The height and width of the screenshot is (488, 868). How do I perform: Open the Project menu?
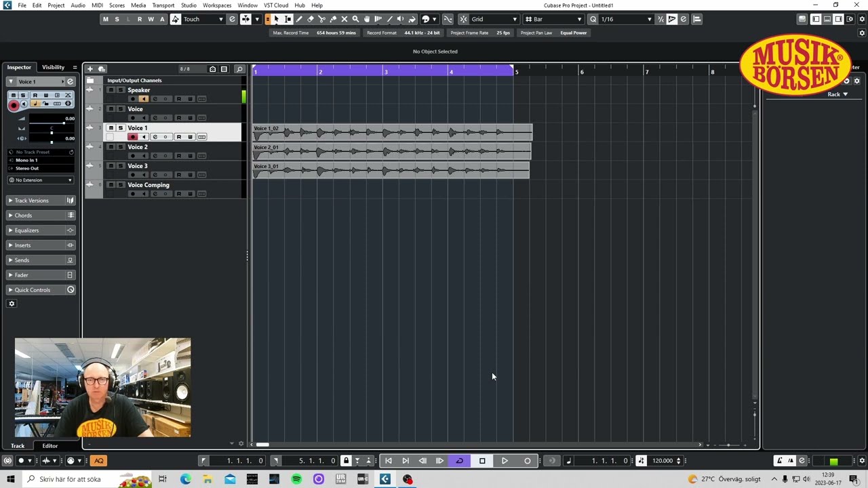pyautogui.click(x=56, y=5)
